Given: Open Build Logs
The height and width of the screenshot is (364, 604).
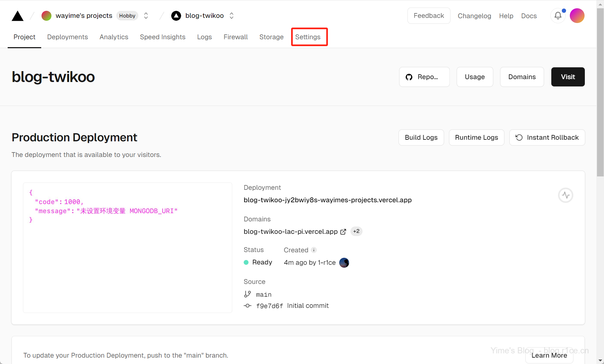Looking at the screenshot, I should [x=421, y=137].
